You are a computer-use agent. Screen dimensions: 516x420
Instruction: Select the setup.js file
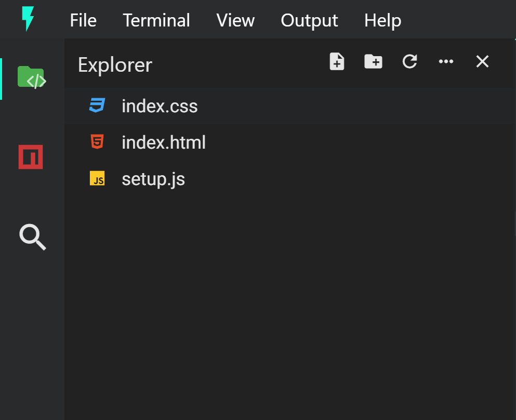point(290,179)
